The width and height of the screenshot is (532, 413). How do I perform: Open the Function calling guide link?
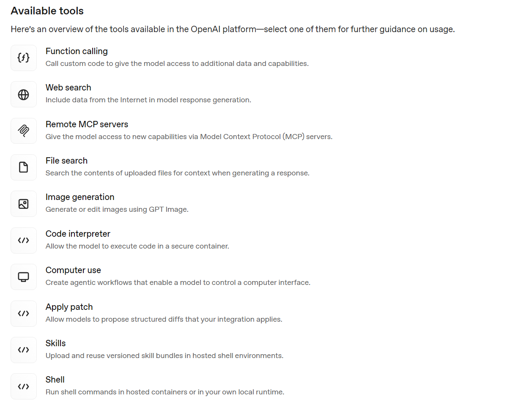[x=77, y=51]
